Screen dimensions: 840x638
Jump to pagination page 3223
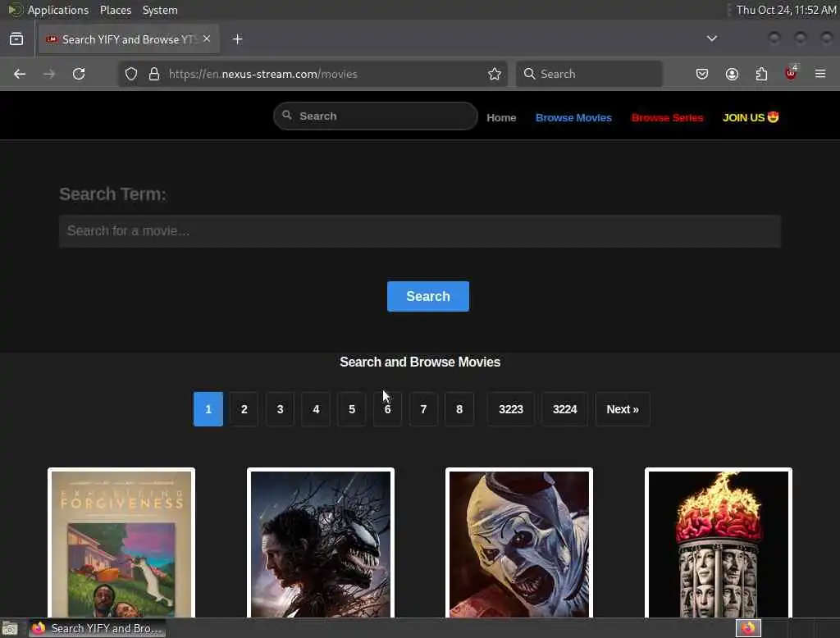coord(510,409)
